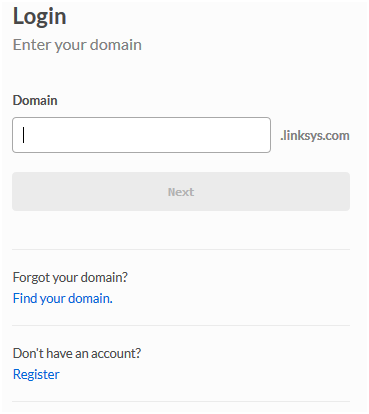Viewport: 369px width, 414px height.
Task: Follow the Register link
Action: coord(36,374)
